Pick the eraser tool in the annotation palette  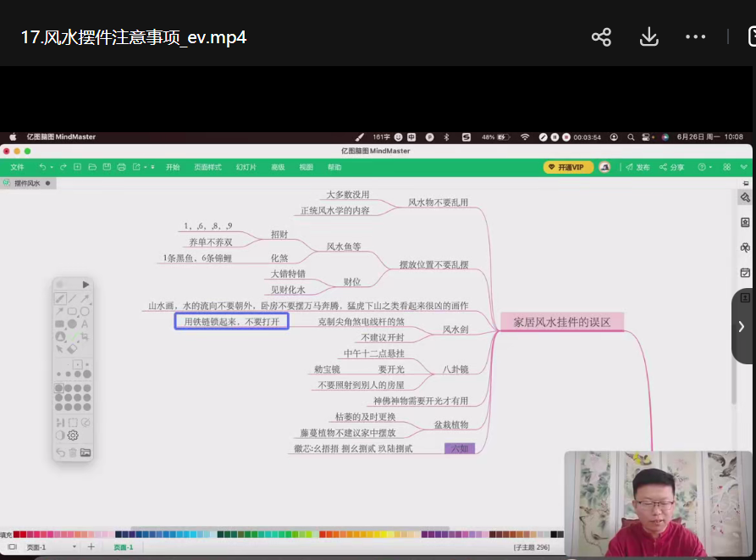point(72,348)
